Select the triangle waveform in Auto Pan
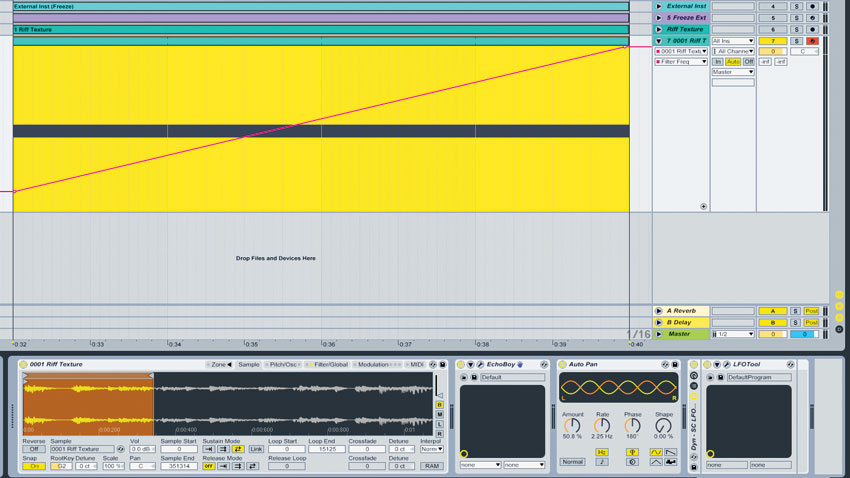The width and height of the screenshot is (850, 478). 656,462
